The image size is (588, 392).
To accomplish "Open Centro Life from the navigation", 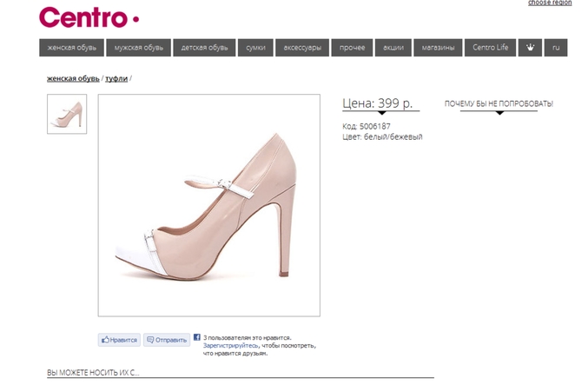I will (x=490, y=48).
